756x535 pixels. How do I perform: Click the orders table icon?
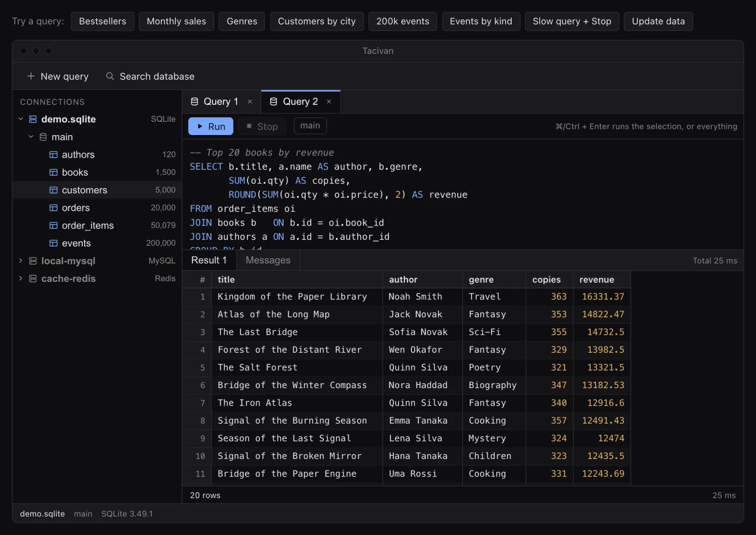click(53, 208)
